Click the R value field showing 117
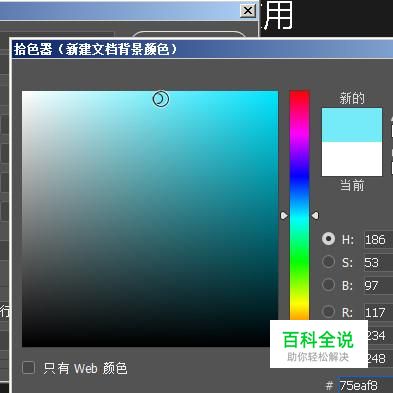The image size is (393, 393). [378, 312]
